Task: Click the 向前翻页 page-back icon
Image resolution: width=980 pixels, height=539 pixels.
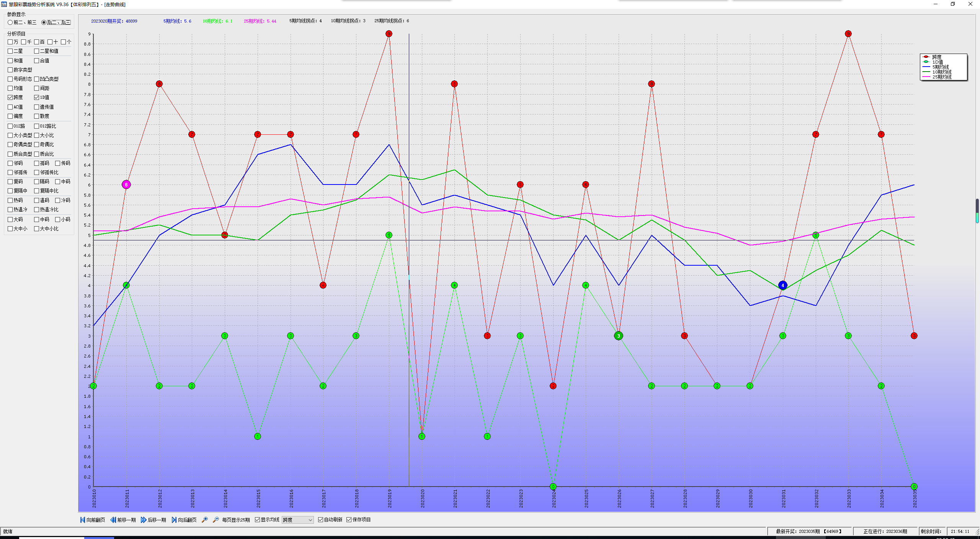Action: [82, 519]
